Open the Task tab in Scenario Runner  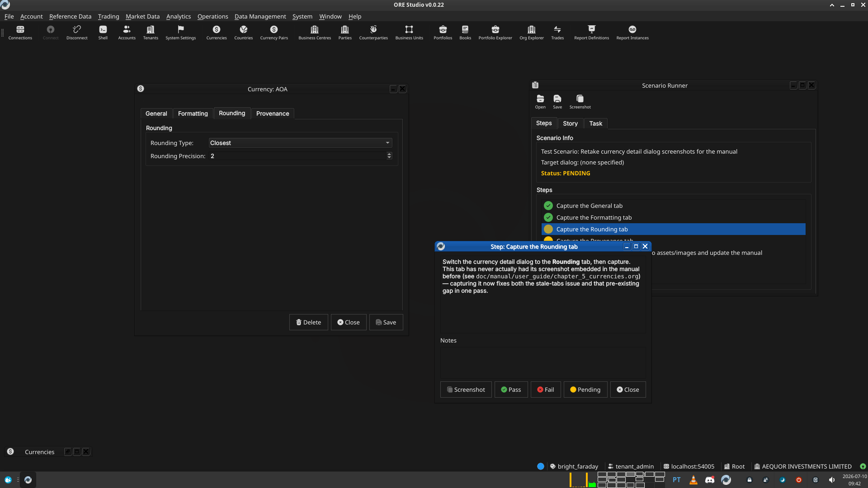point(595,123)
